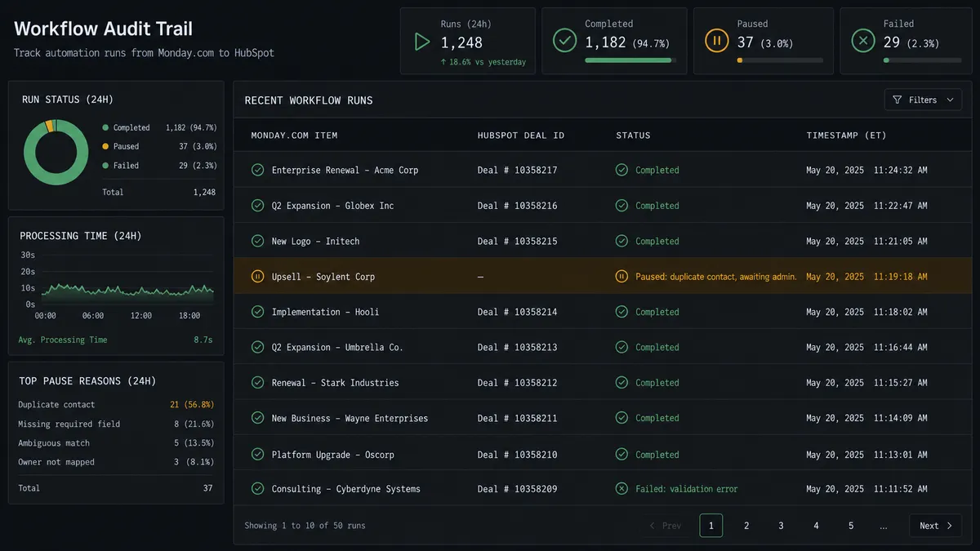Click the Completed status icon for Deal # 10358214
The image size is (980, 551).
click(621, 312)
